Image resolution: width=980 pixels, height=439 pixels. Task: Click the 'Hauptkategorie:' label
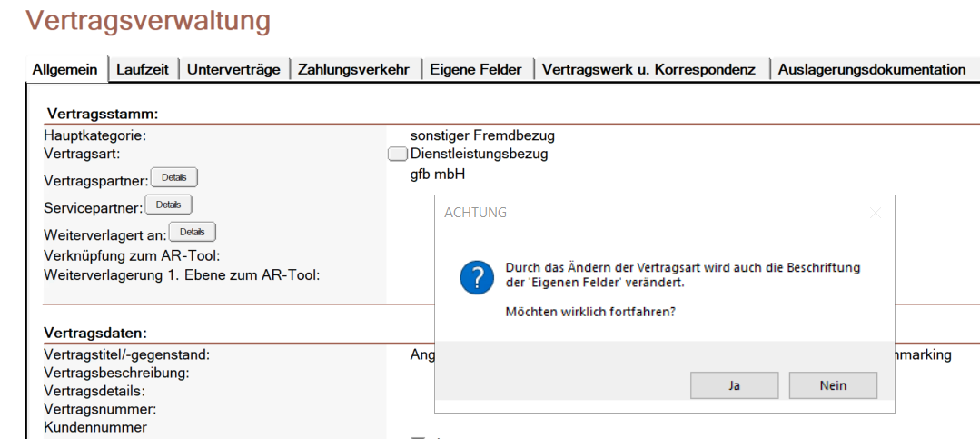click(x=94, y=135)
